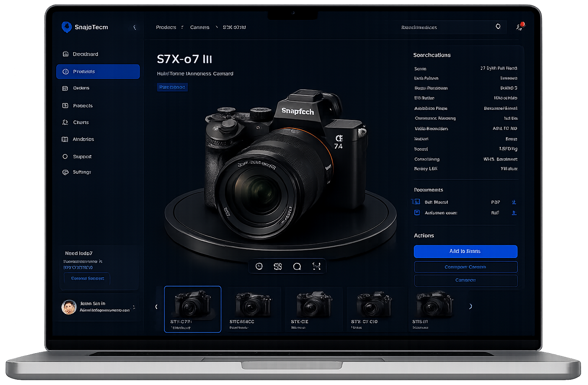Image resolution: width=588 pixels, height=385 pixels.
Task: Click the clock-style icon in the image toolbar
Action: click(x=259, y=266)
